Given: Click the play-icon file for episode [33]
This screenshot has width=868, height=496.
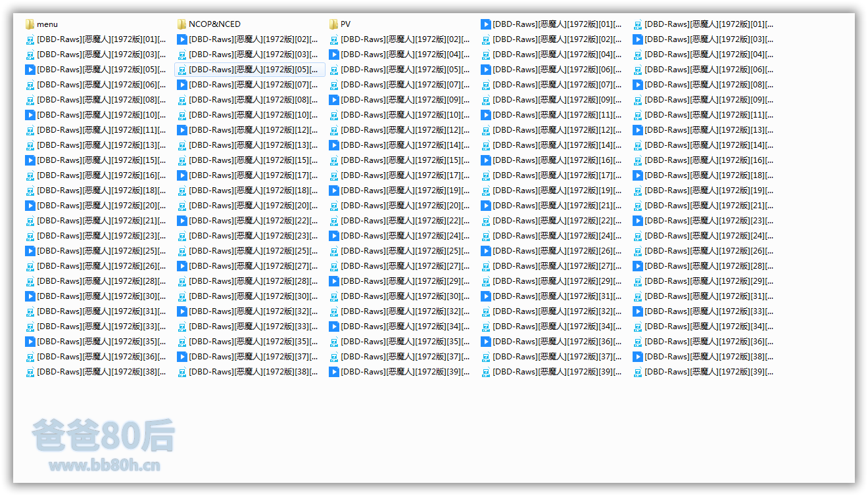Looking at the screenshot, I should [x=704, y=311].
